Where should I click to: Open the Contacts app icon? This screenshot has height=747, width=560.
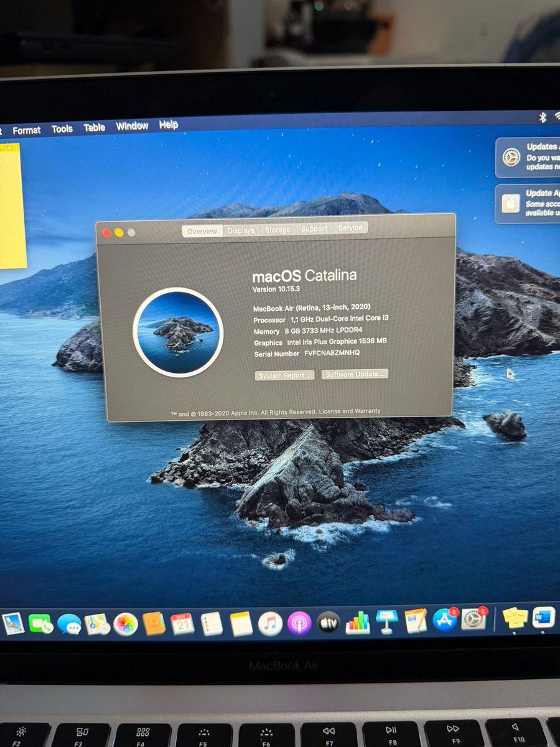(x=154, y=624)
